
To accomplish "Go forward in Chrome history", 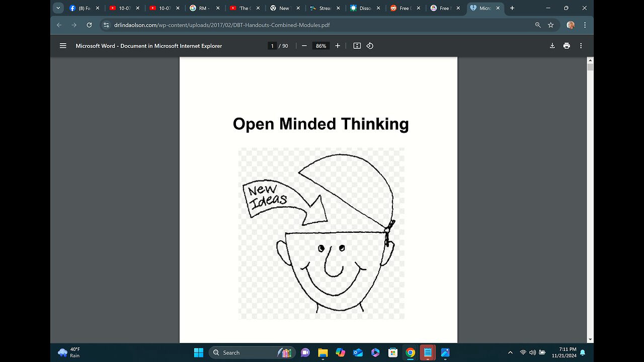I will [x=74, y=25].
